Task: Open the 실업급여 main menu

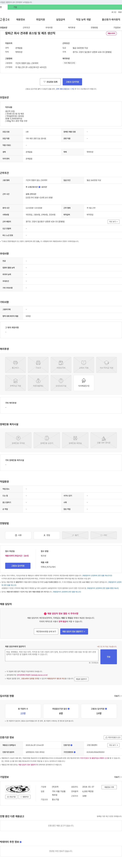Action: pos(60,20)
